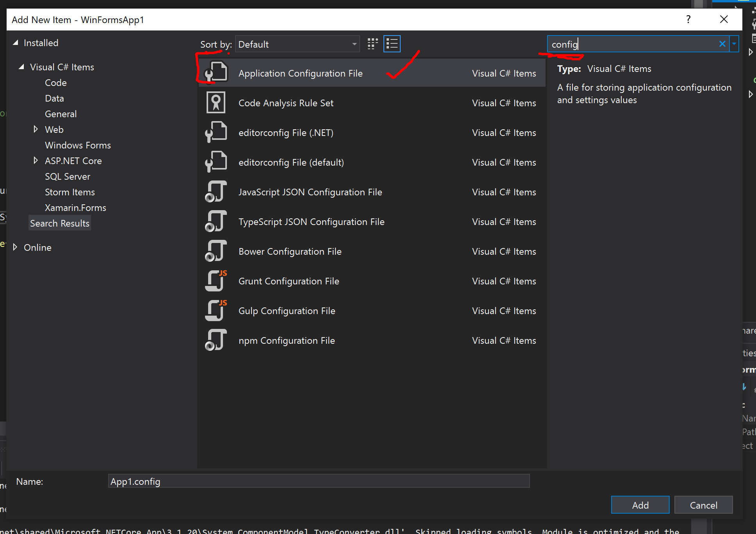Open the search box history dropdown arrow
The height and width of the screenshot is (534, 756).
[x=734, y=44]
